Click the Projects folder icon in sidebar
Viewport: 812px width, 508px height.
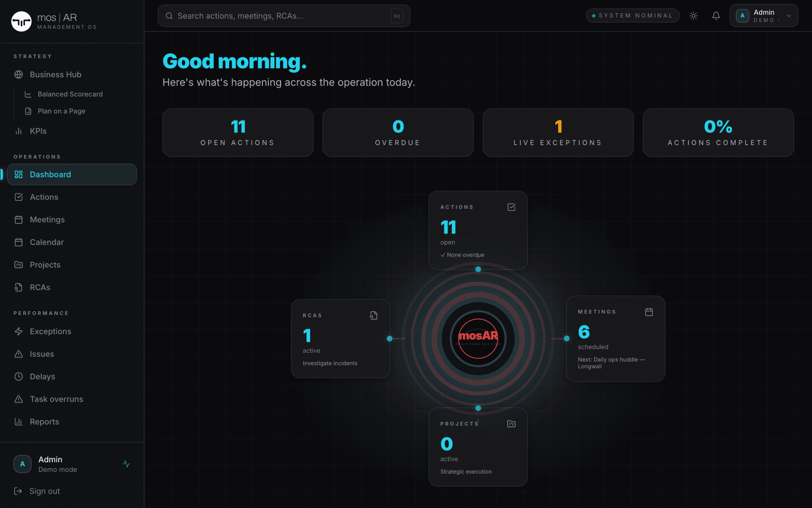click(19, 265)
